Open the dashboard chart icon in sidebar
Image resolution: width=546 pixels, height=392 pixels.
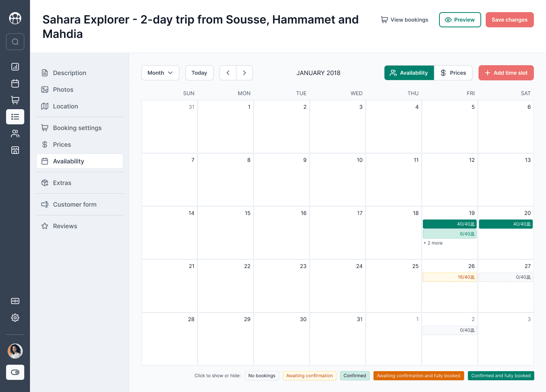tap(15, 67)
